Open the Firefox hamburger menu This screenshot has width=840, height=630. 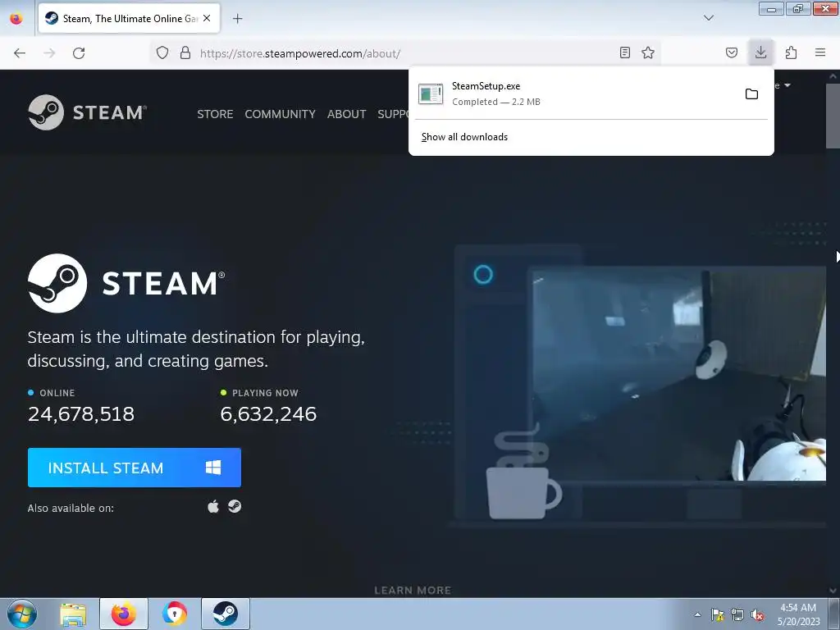tap(820, 52)
